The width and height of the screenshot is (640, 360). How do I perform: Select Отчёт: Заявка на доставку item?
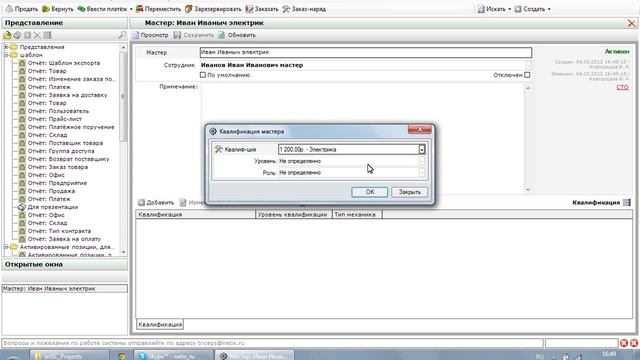tap(67, 95)
